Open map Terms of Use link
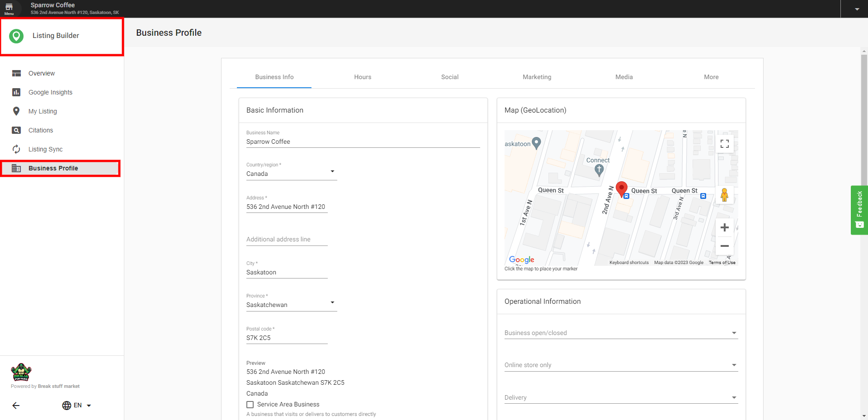 click(722, 263)
